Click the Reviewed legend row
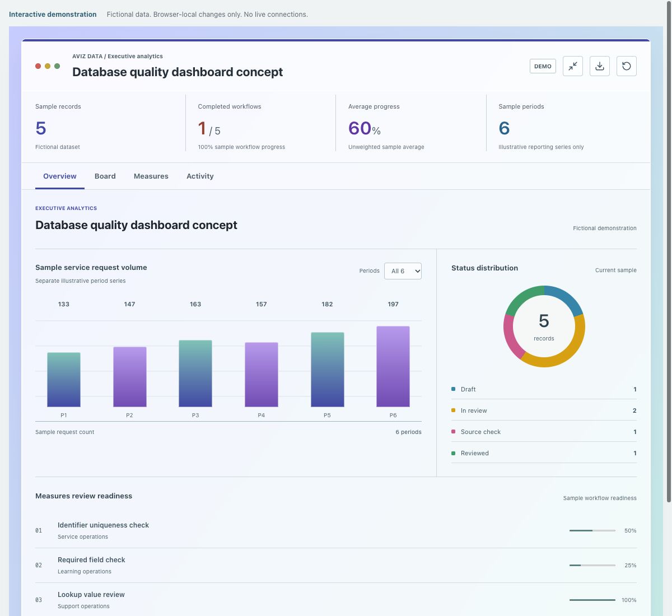This screenshot has height=616, width=672. pyautogui.click(x=544, y=453)
